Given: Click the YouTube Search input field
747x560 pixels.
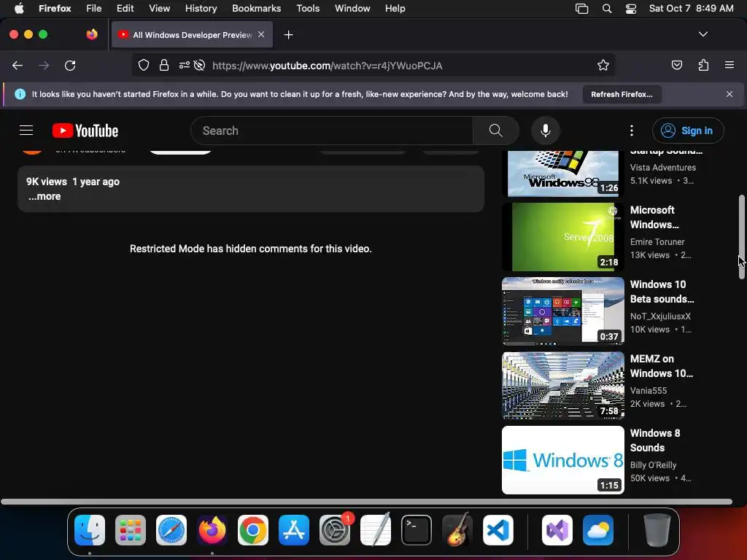Looking at the screenshot, I should coord(332,131).
